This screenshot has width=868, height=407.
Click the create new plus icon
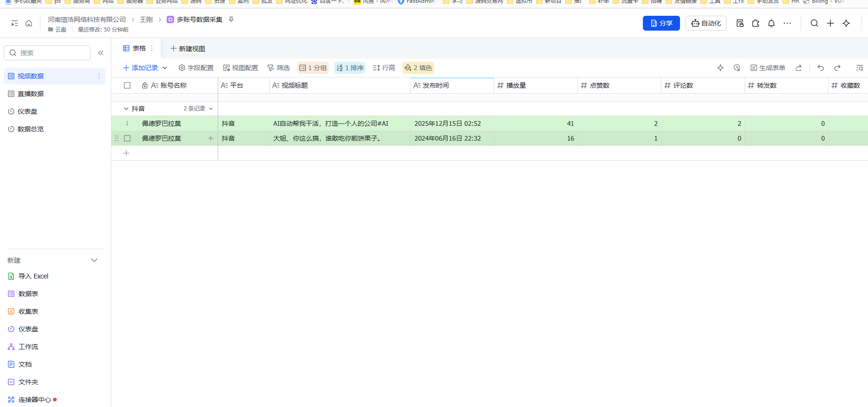coord(830,23)
